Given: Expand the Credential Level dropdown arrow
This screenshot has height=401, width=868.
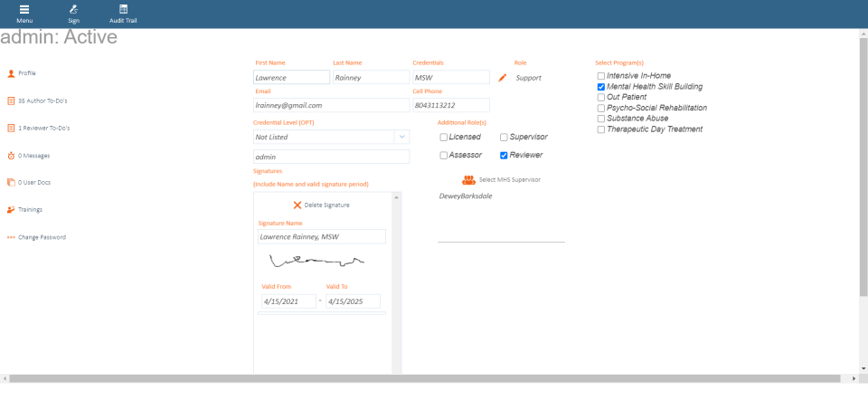Looking at the screenshot, I should pos(401,137).
